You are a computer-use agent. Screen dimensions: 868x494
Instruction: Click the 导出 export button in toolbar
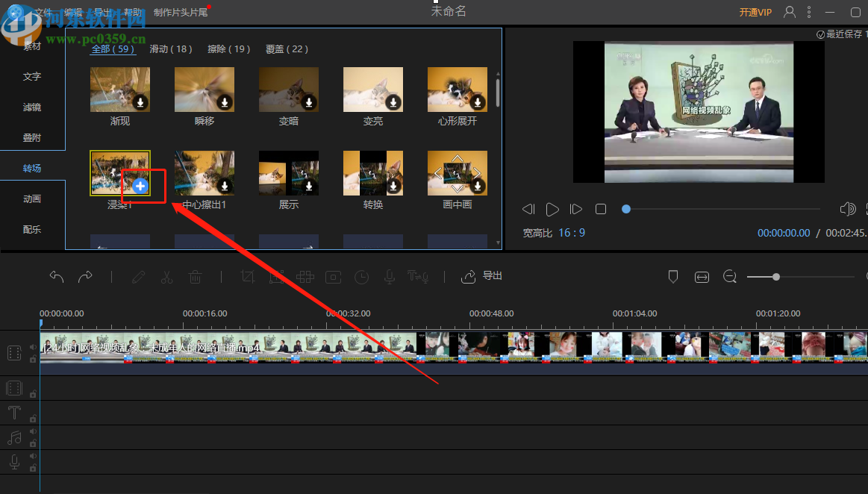pyautogui.click(x=481, y=275)
